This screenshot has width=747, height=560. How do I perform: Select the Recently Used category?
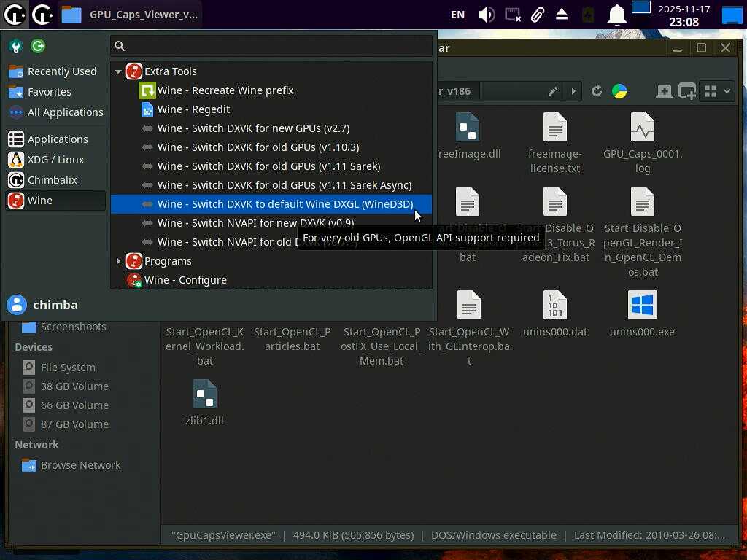pos(55,71)
